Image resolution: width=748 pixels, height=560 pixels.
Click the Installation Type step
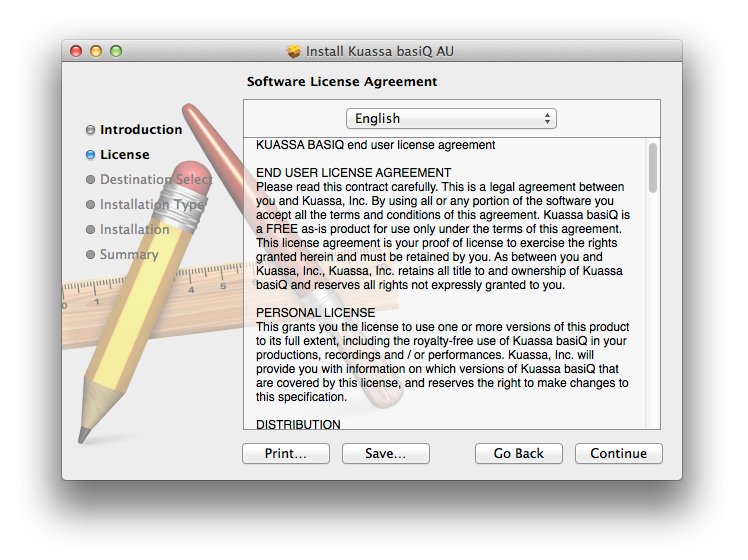pyautogui.click(x=152, y=205)
